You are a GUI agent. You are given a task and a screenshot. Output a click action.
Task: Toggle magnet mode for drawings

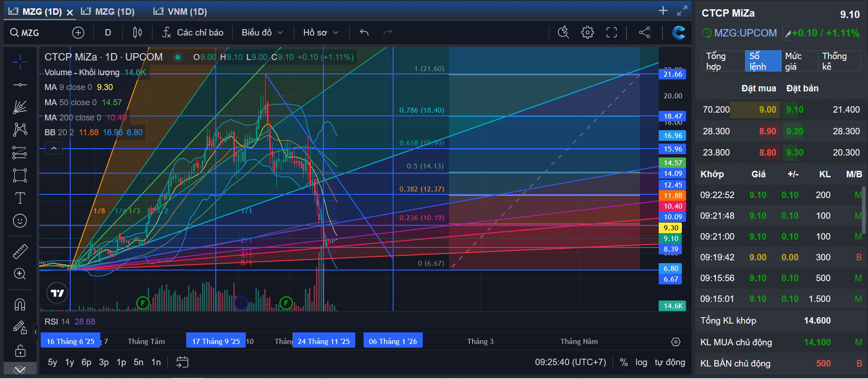[20, 305]
